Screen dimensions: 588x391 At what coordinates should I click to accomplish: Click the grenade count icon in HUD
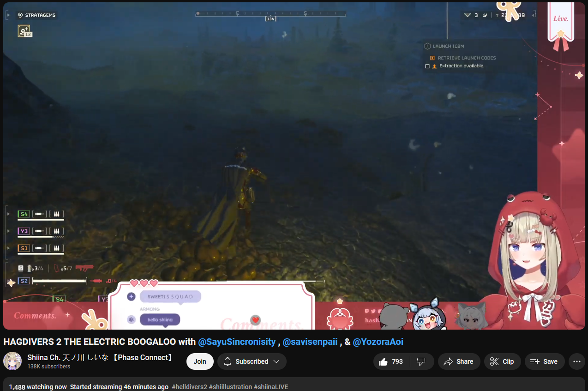click(x=30, y=268)
